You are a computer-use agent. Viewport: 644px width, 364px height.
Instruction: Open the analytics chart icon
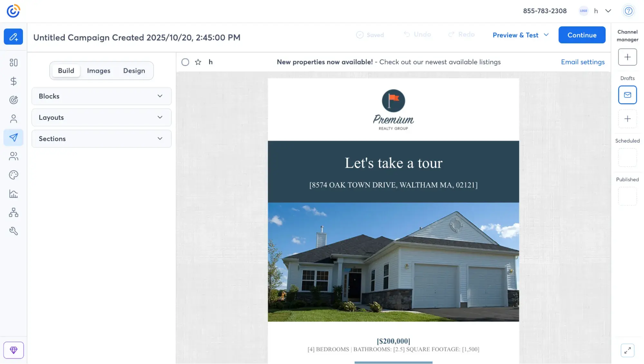[13, 193]
